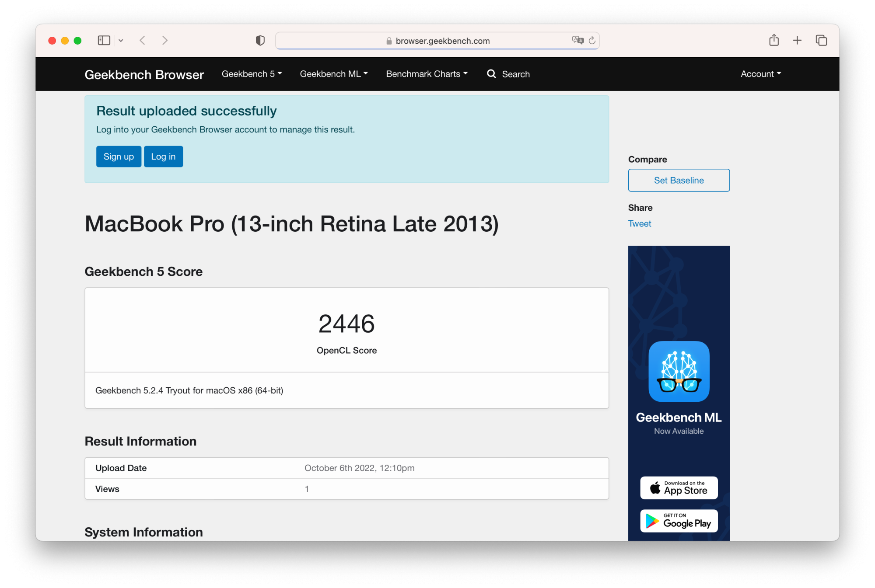Click the search magnifier icon
Screen dimensions: 875x588
[x=491, y=74]
